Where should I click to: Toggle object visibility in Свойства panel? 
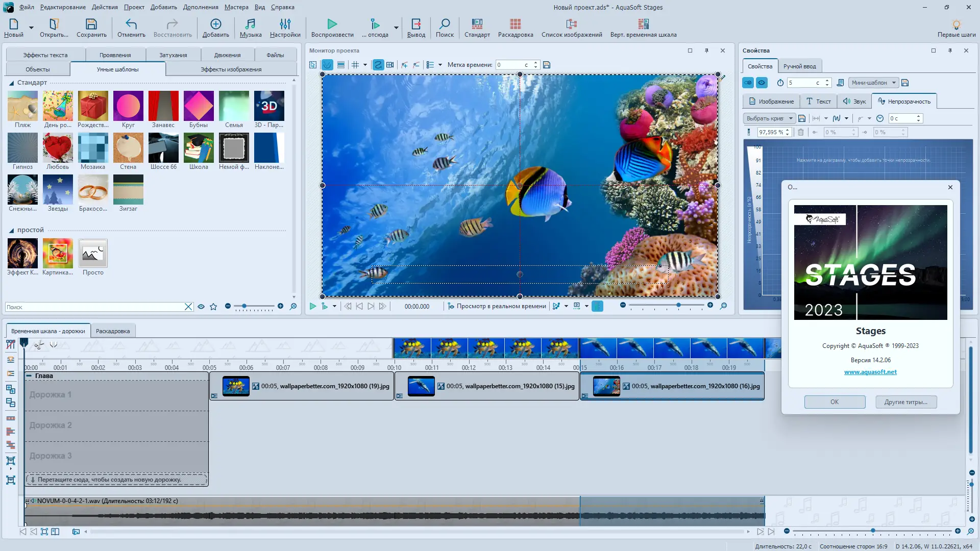coord(763,82)
